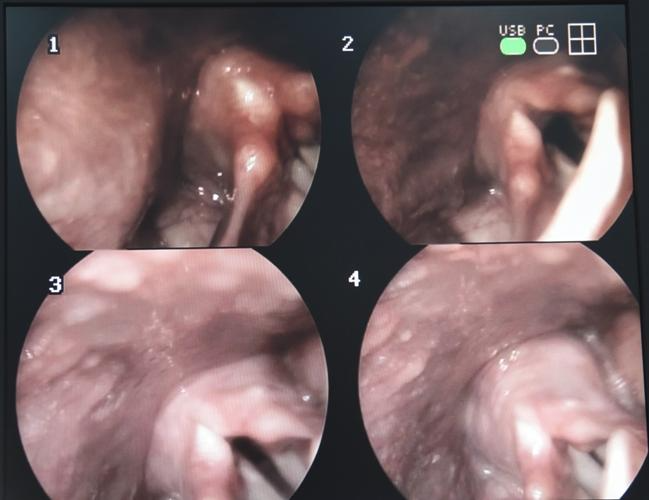
Task: Select the number 2 frame label
Action: tap(347, 43)
